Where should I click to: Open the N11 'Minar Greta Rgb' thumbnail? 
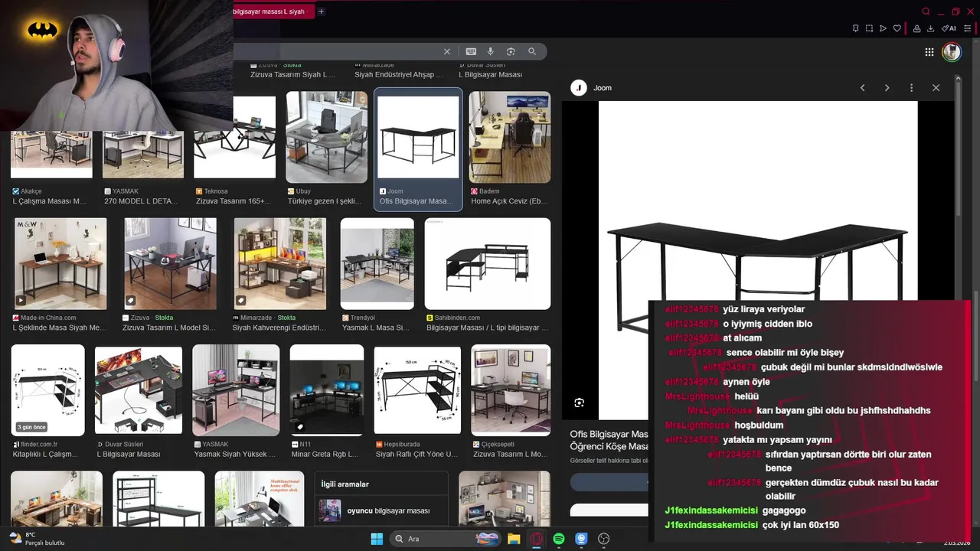pyautogui.click(x=327, y=390)
